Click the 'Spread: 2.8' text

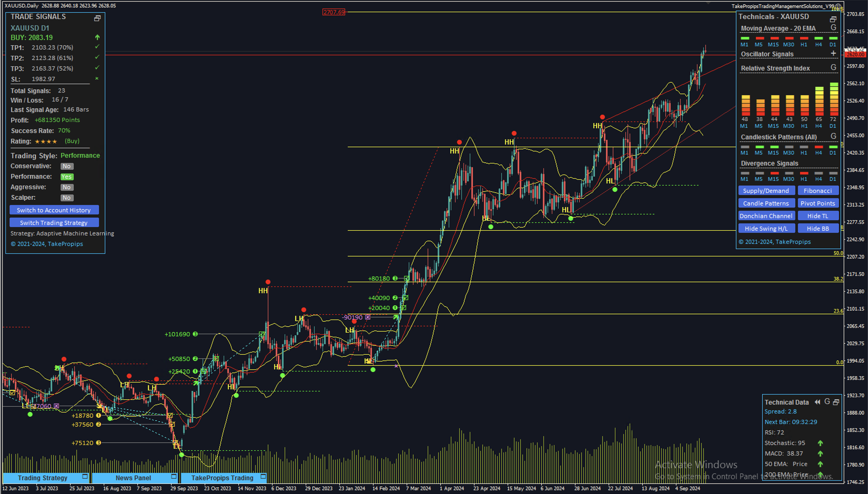click(x=780, y=411)
